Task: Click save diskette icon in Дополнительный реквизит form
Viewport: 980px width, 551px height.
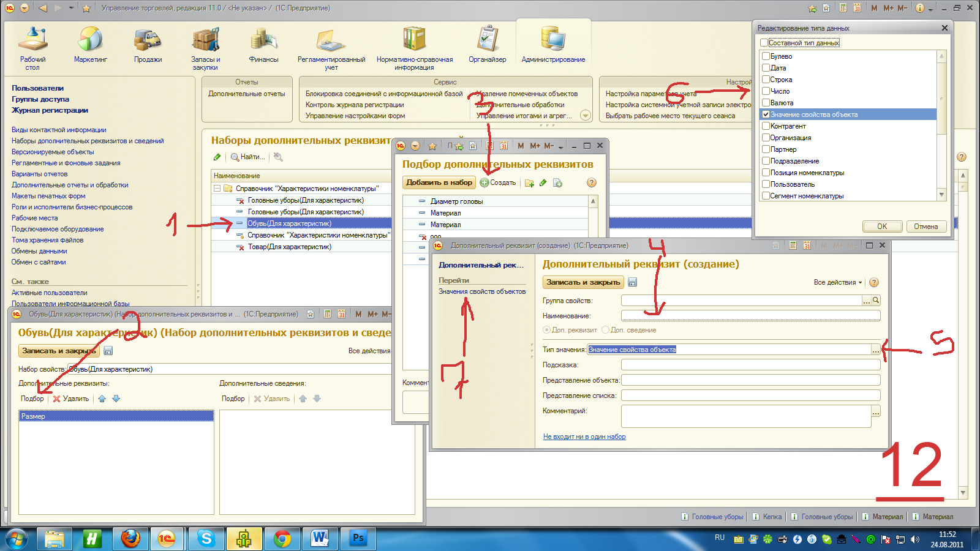Action: pos(633,282)
